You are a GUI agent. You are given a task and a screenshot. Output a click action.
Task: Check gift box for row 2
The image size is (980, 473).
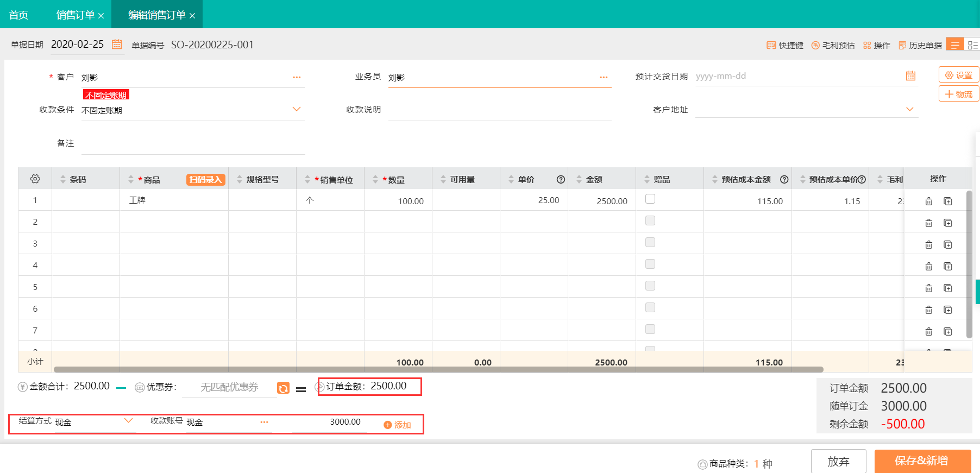click(650, 220)
